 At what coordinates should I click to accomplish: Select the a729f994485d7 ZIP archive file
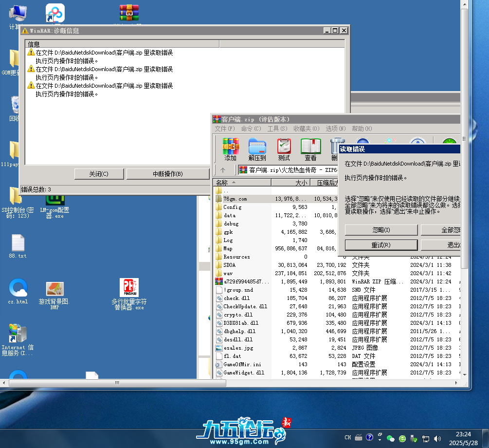point(243,281)
